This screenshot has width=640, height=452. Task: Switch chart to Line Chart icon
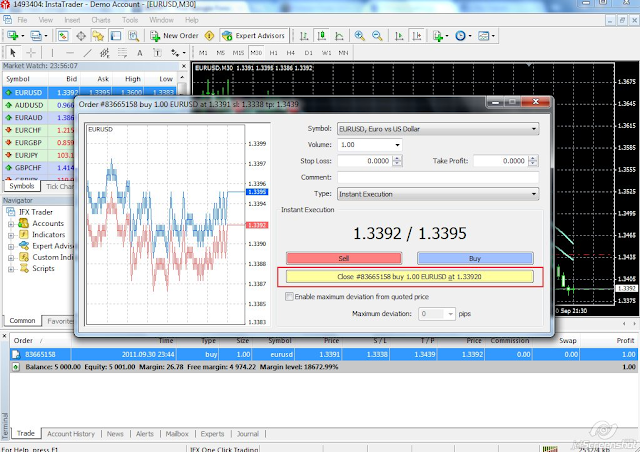point(339,36)
